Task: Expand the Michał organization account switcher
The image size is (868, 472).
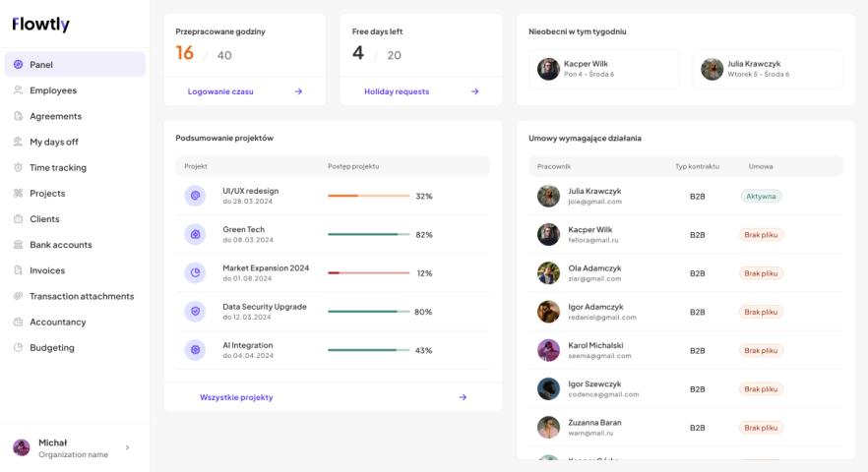Action: [x=126, y=448]
